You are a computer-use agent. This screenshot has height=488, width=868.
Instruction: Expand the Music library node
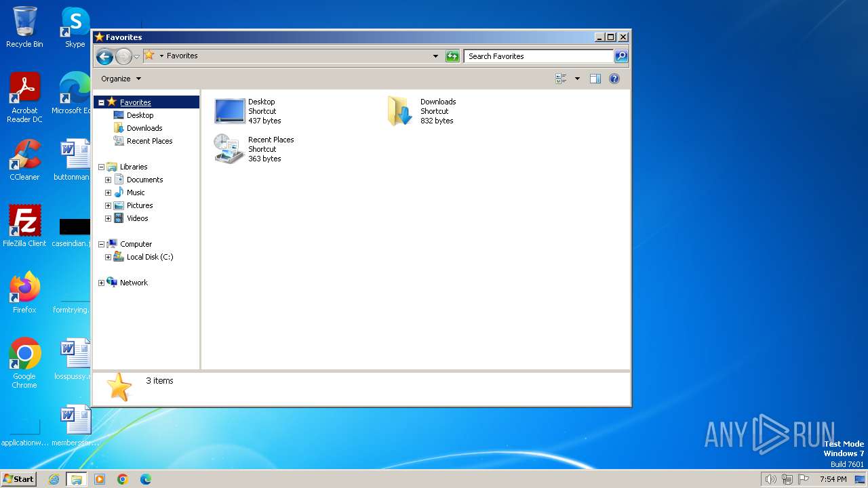coord(108,192)
